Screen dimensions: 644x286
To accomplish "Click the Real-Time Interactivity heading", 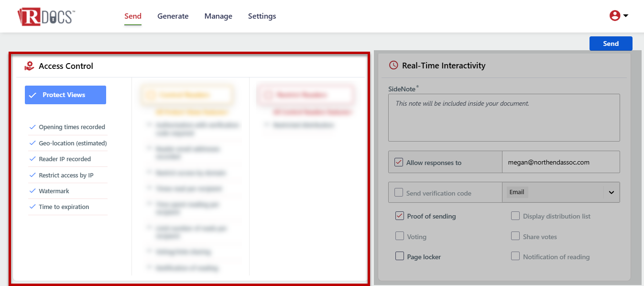I will 444,66.
